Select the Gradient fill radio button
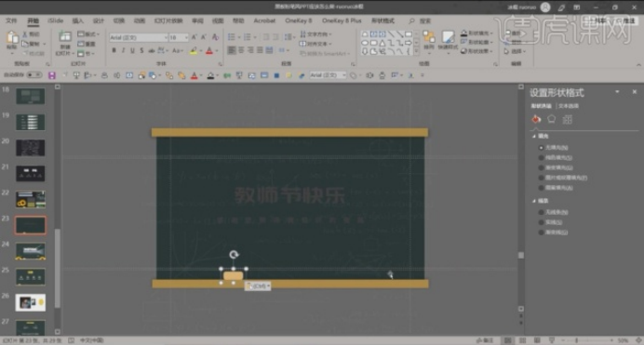644x345 pixels. pos(541,167)
